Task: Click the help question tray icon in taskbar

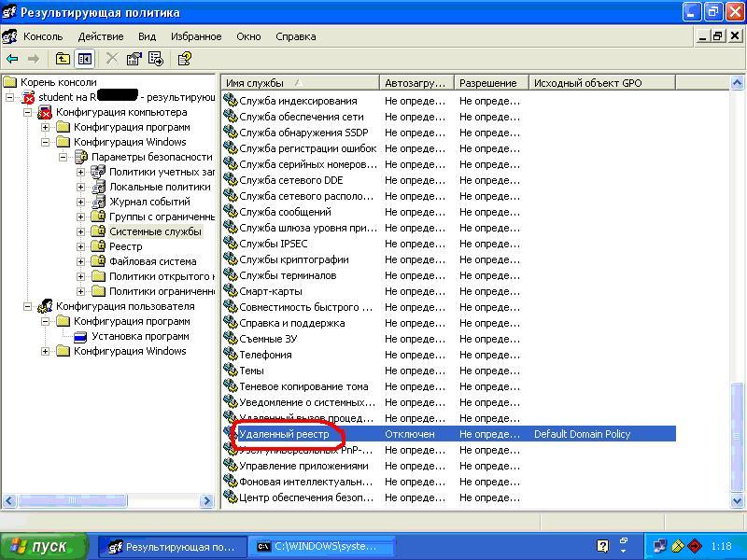Action: click(x=602, y=546)
